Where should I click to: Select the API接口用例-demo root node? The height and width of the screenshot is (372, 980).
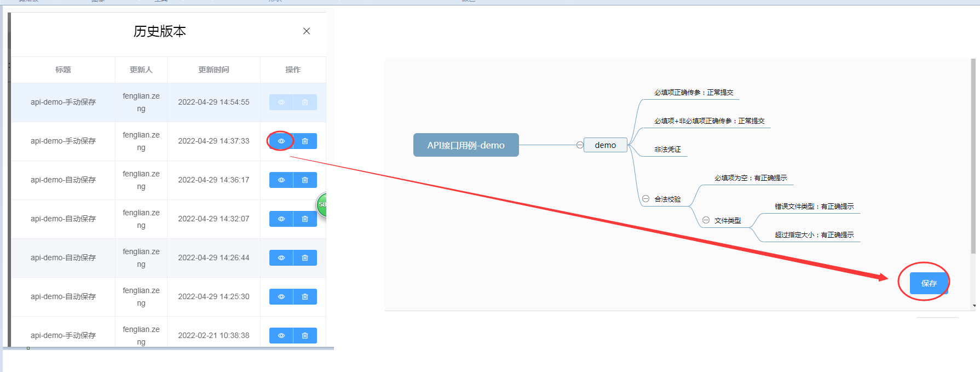click(465, 145)
